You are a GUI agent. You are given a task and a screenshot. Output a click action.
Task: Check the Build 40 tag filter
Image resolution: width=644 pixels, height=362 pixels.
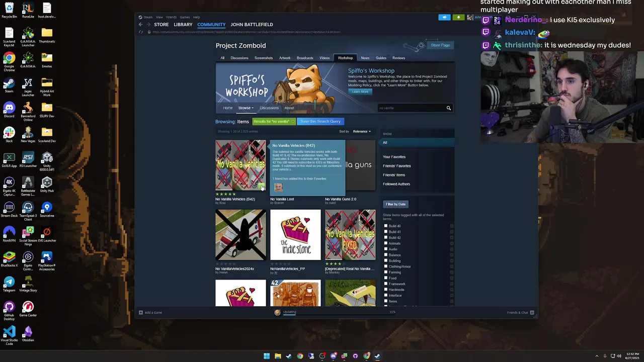386,226
